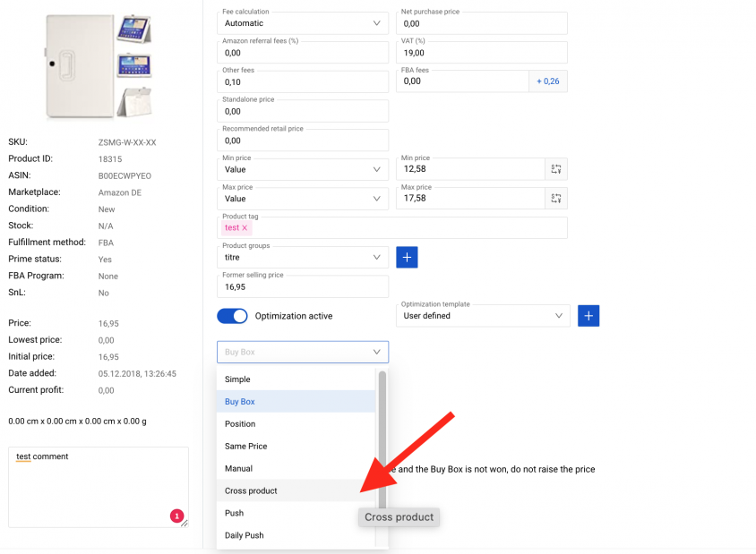Click the strategy list scrollbar
This screenshot has height=554, width=756.
(x=382, y=439)
